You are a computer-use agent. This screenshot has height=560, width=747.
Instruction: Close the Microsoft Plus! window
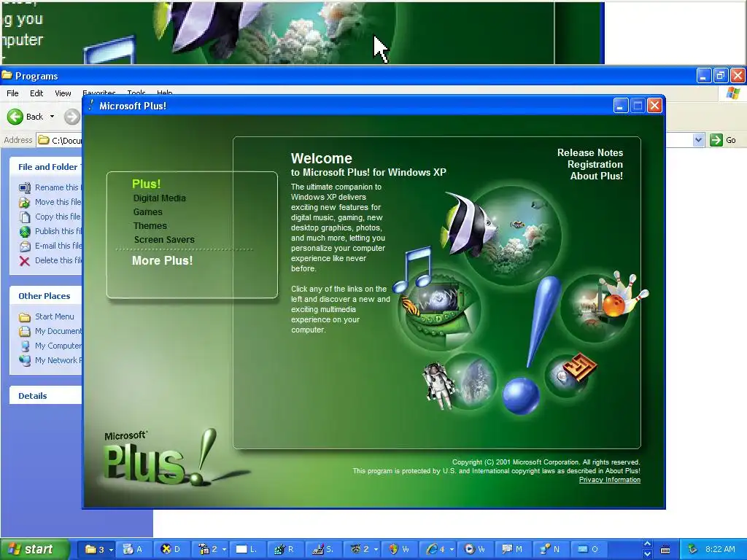click(654, 106)
